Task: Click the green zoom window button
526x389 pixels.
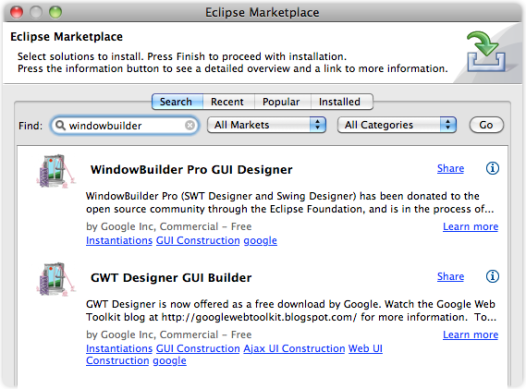Action: click(55, 12)
